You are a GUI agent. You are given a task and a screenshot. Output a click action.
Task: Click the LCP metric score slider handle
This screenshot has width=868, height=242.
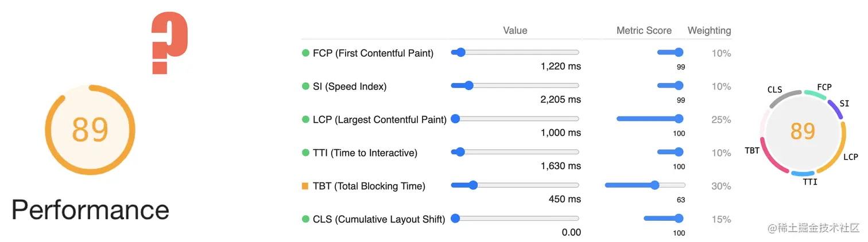pyautogui.click(x=679, y=119)
